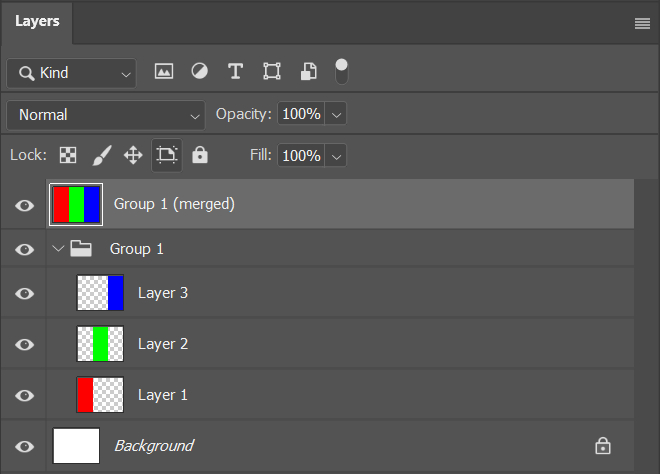Open the Fill slider dropdown arrow
Screen dimensions: 660x474
(x=336, y=156)
